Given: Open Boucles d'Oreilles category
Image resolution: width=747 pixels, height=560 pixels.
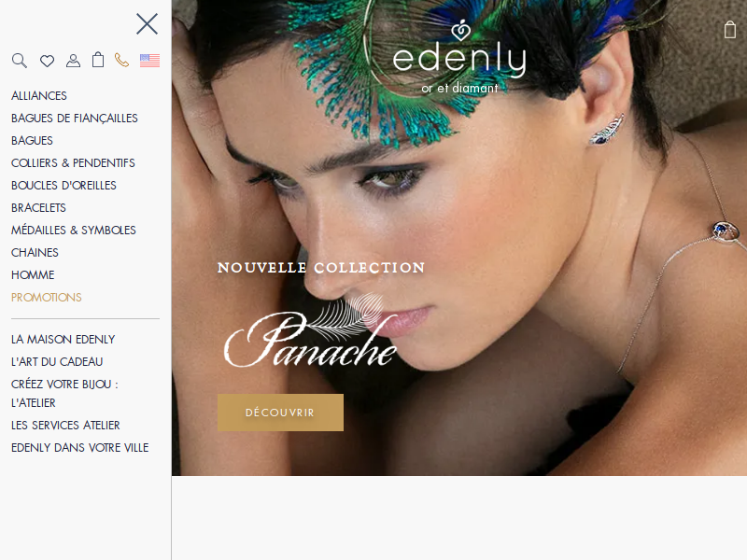Looking at the screenshot, I should [63, 185].
